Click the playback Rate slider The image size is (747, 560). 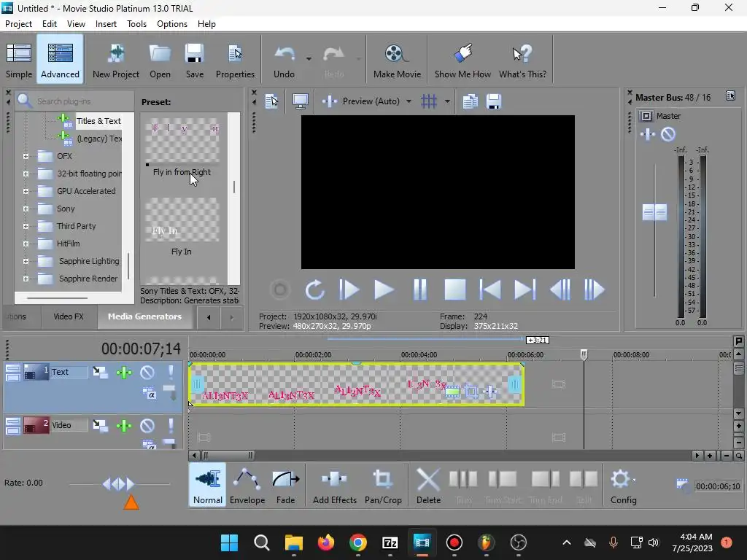[119, 484]
